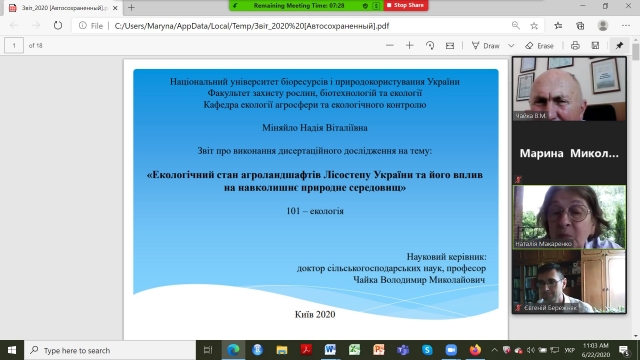Expand the Draw tool options arrow
The height and width of the screenshot is (360, 640).
coord(511,46)
